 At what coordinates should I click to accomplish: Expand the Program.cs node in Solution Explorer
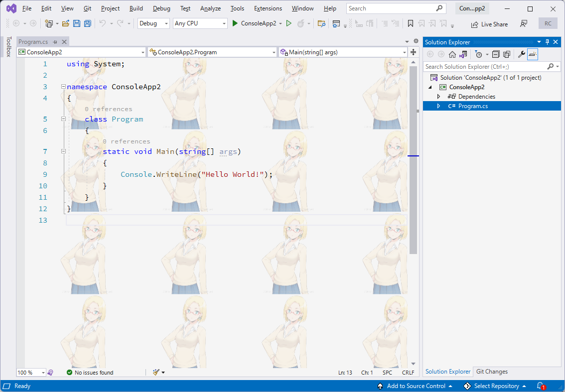tap(438, 106)
